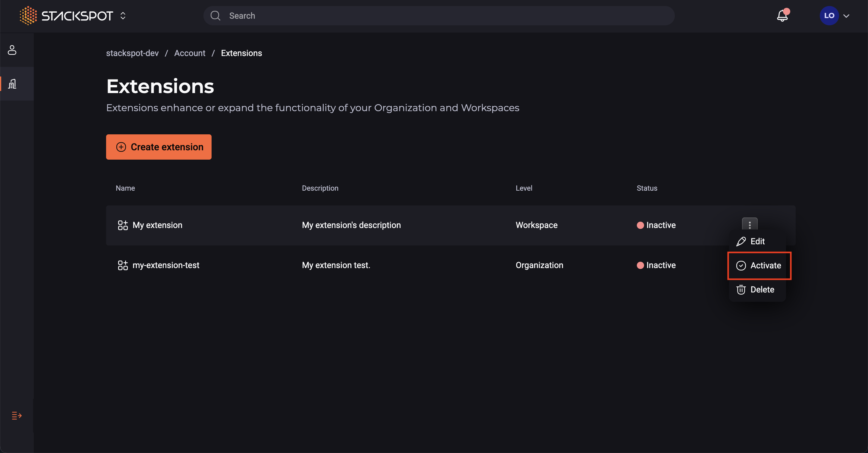Click the search magnifier icon
The height and width of the screenshot is (453, 868).
pyautogui.click(x=215, y=15)
